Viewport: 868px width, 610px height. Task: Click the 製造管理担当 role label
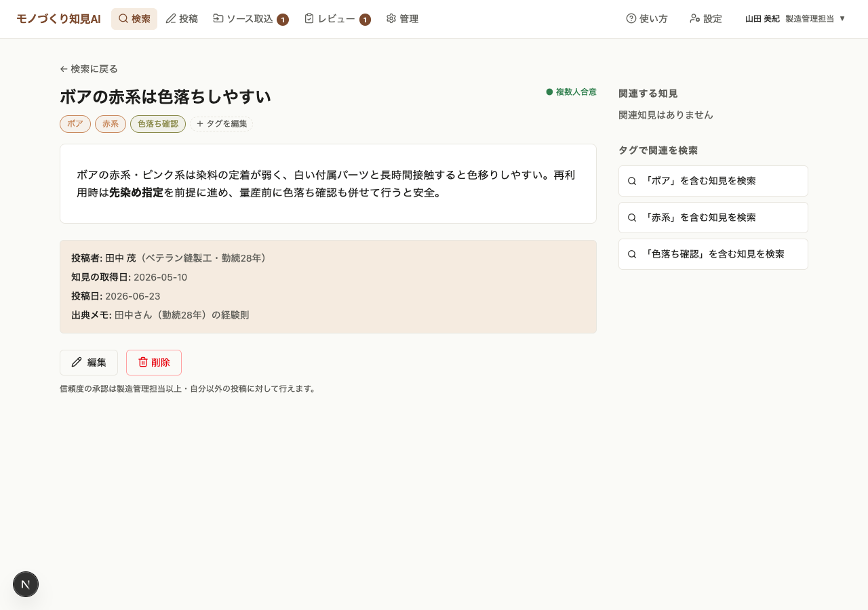(810, 19)
